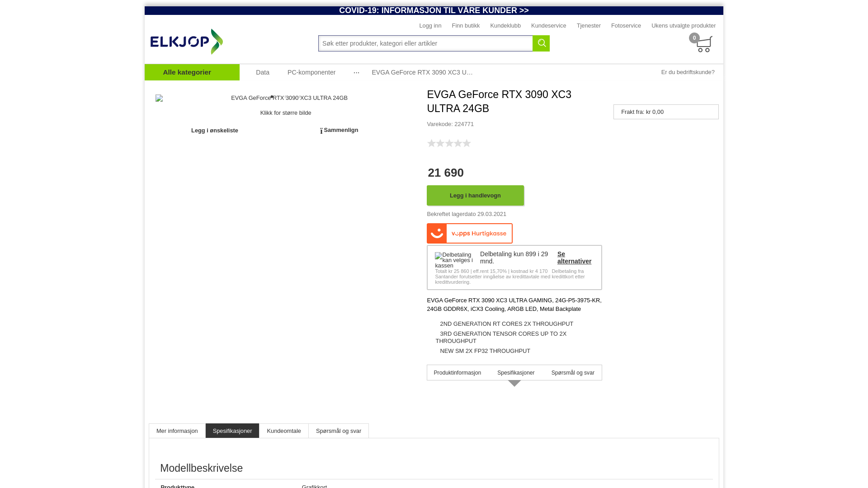The width and height of the screenshot is (868, 488).
Task: Open Tjenester link
Action: coord(589,26)
